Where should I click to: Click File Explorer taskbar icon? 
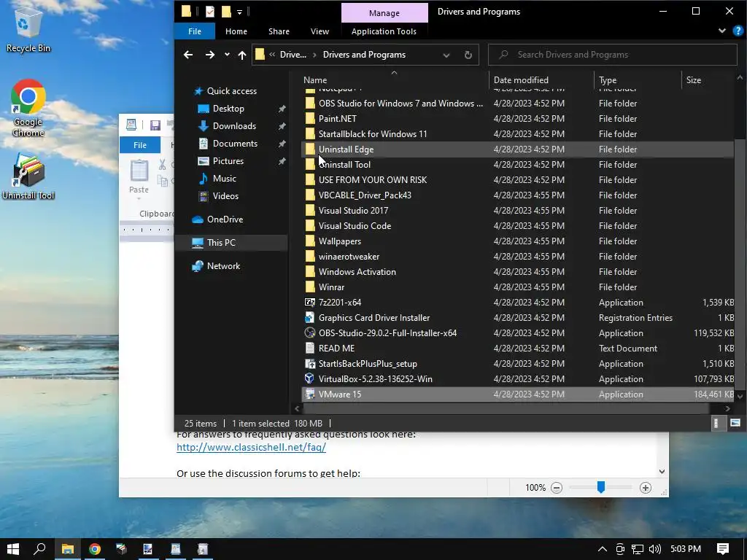(x=67, y=549)
